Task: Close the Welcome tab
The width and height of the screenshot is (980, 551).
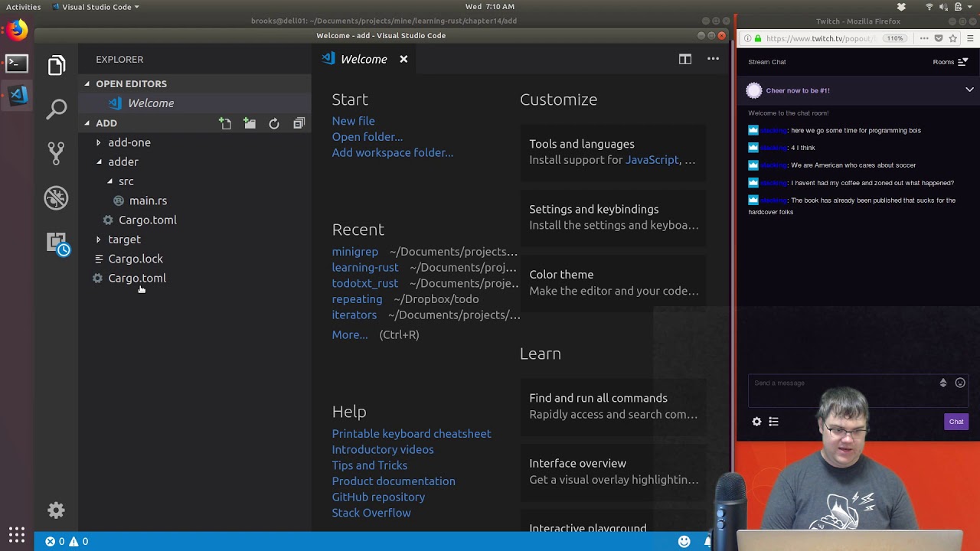Action: 403,59
